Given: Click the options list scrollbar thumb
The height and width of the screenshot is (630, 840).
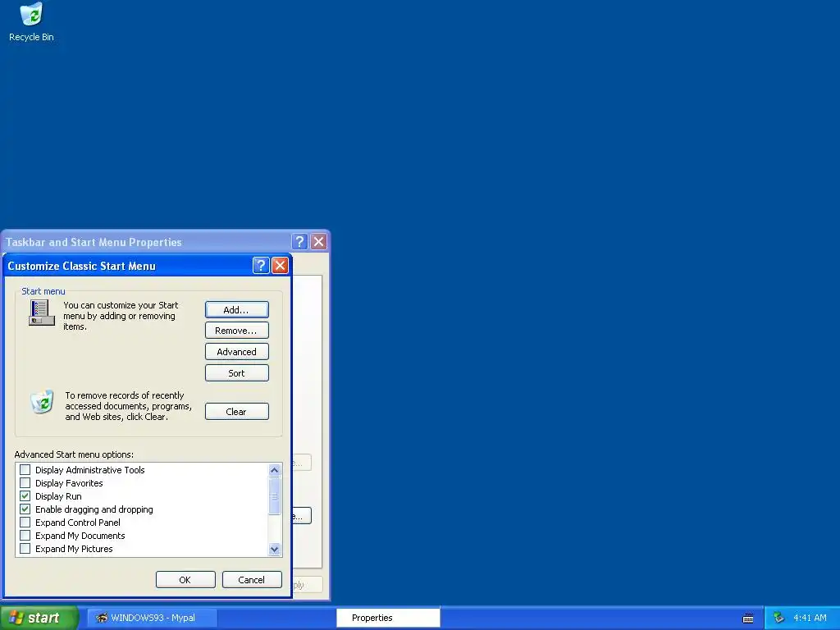Looking at the screenshot, I should click(x=274, y=495).
